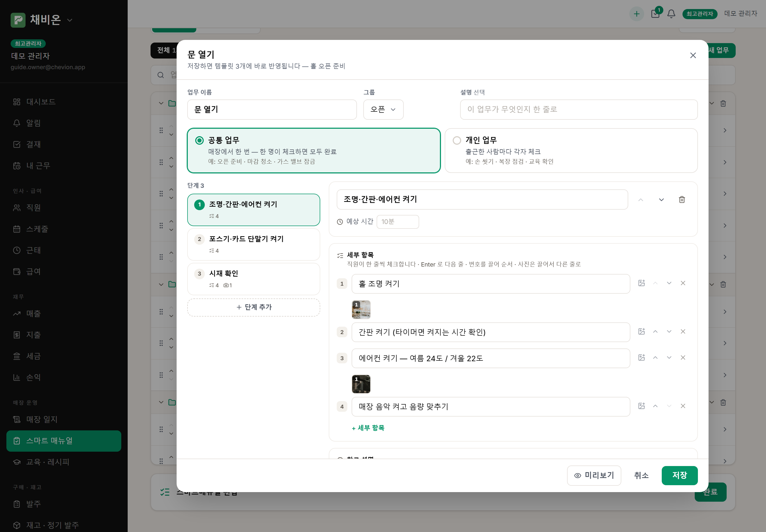Viewport: 766px width, 532px height.
Task: Open 스마트 매뉴얼 in sidebar
Action: click(64, 441)
